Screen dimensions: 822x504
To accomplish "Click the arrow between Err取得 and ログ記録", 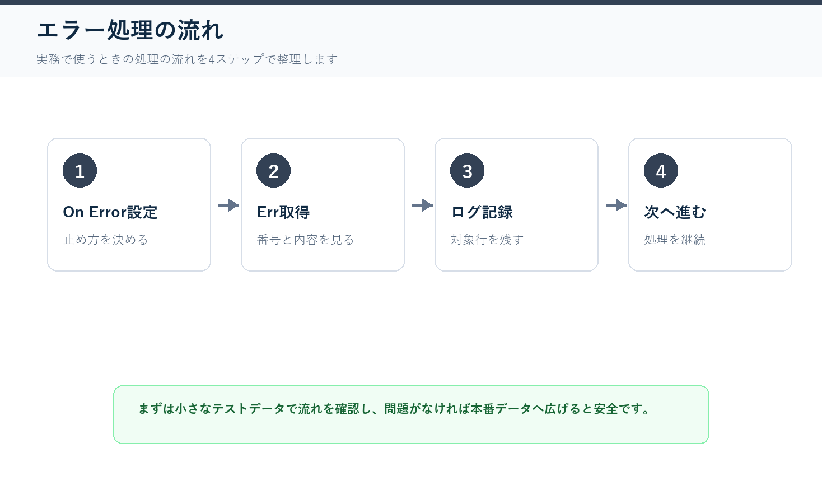I will (x=422, y=205).
